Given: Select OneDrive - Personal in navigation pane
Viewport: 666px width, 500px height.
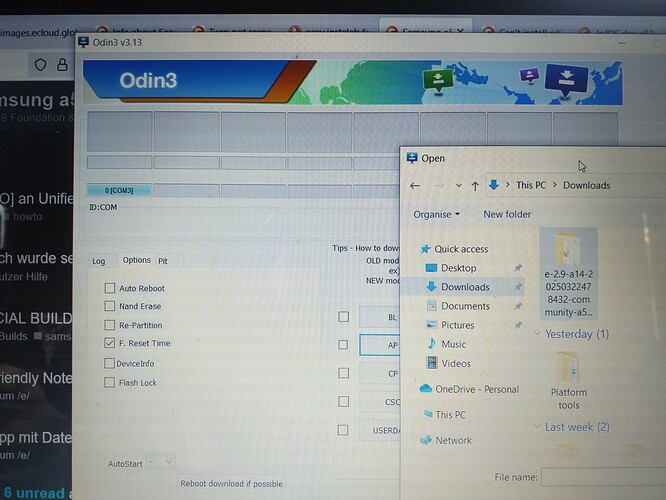Looking at the screenshot, I should (469, 389).
